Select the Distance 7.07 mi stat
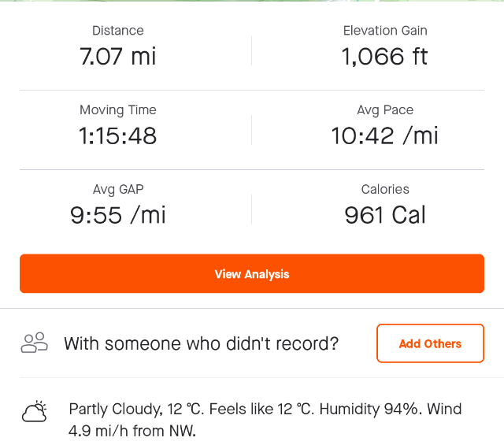 pos(118,46)
